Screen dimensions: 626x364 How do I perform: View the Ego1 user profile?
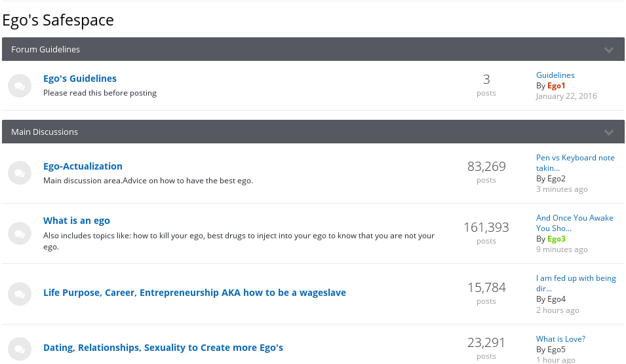557,86
